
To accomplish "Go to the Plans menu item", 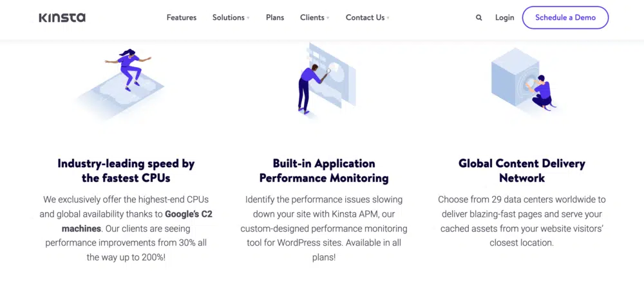I will (275, 17).
